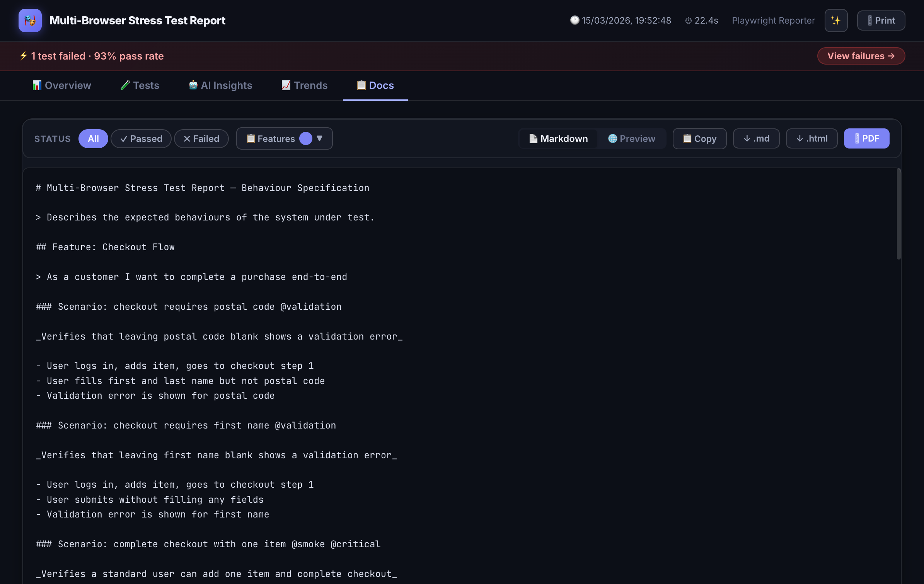Filter docs to Passed tests
This screenshot has width=924, height=584.
click(141, 139)
